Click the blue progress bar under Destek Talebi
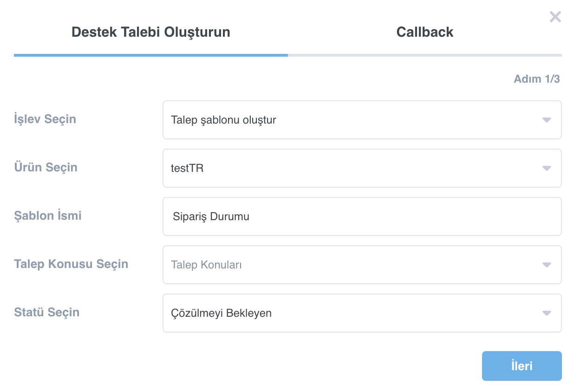The height and width of the screenshot is (392, 574). pos(151,55)
